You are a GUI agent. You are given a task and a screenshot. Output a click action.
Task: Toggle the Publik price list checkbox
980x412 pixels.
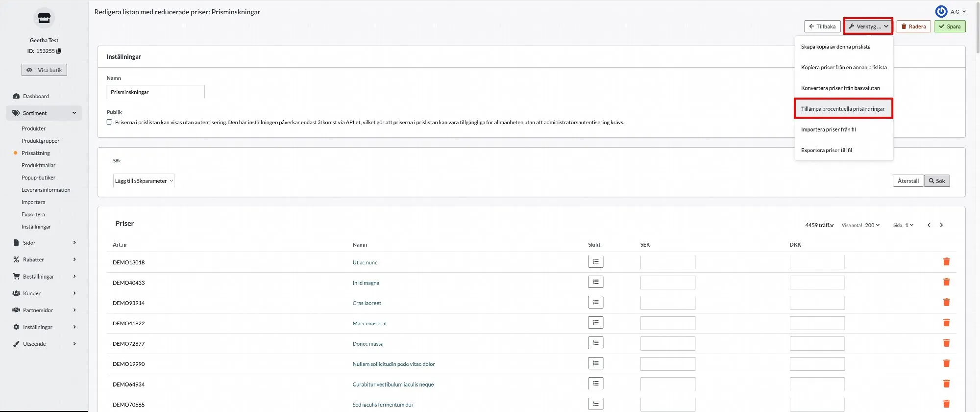(109, 122)
